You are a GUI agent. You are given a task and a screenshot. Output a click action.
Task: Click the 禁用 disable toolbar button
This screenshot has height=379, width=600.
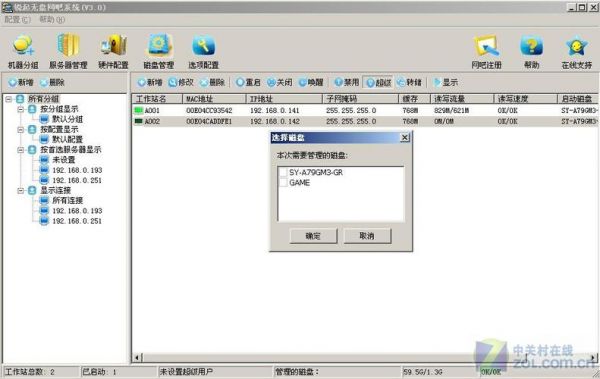(x=346, y=82)
